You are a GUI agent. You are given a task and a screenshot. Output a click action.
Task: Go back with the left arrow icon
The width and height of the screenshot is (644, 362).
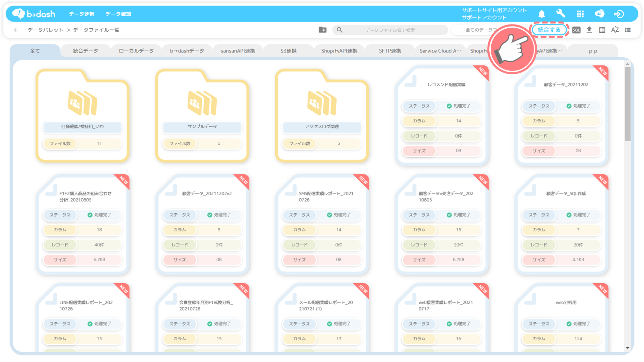16,30
